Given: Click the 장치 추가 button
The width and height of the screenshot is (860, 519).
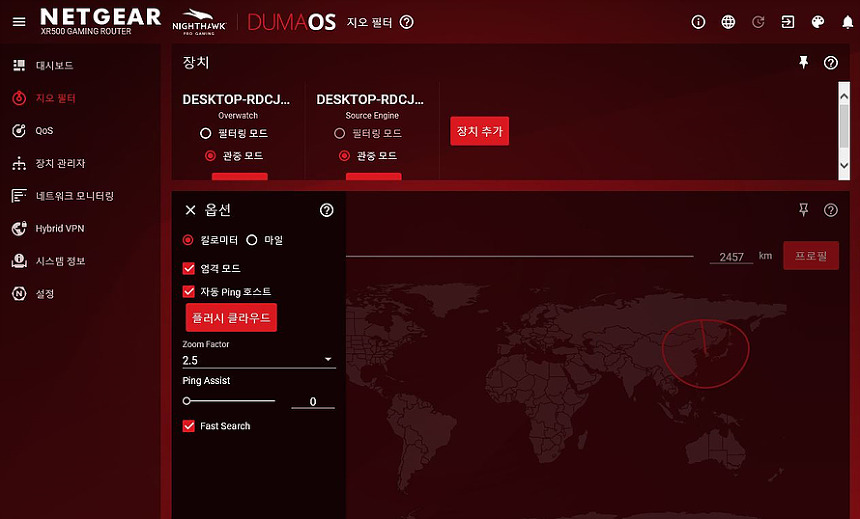Looking at the screenshot, I should point(479,131).
